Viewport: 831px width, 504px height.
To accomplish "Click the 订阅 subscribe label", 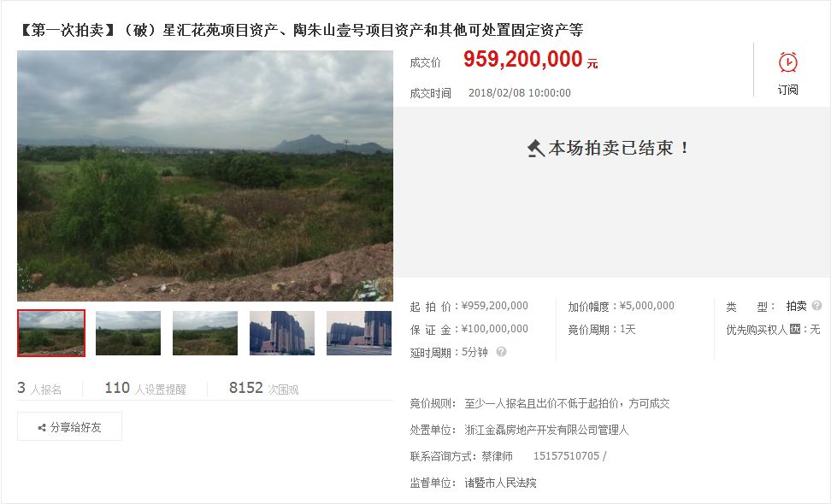I will (x=787, y=90).
